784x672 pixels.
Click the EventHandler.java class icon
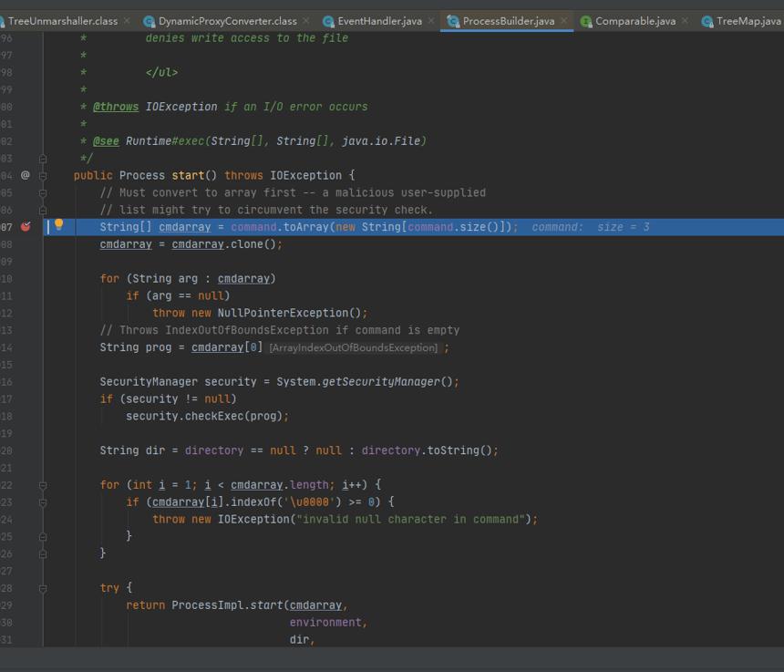[328, 22]
